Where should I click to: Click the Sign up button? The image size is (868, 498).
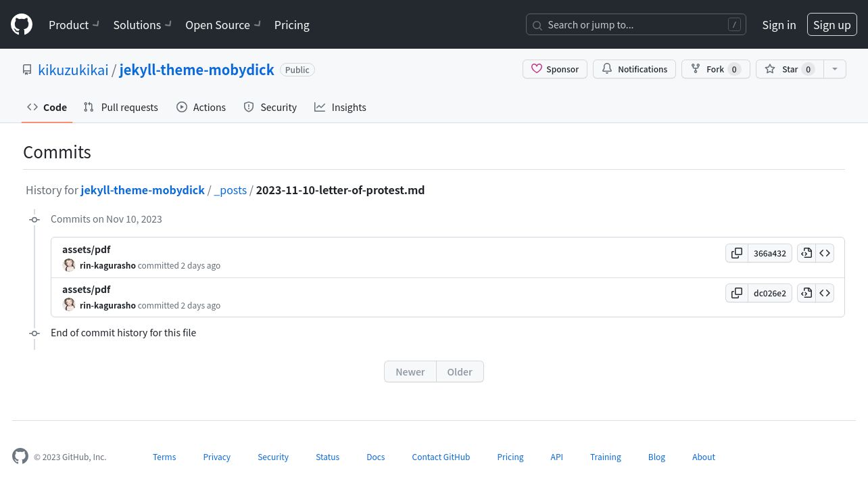(x=832, y=24)
